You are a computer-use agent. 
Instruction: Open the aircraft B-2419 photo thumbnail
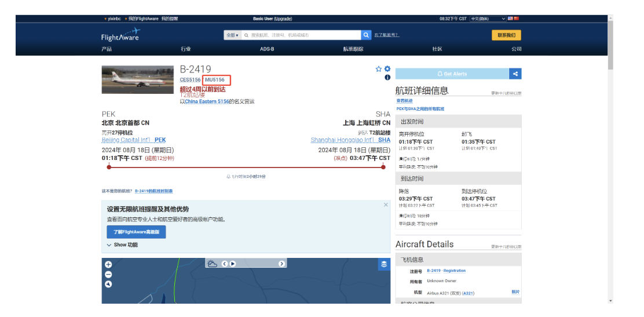click(138, 80)
